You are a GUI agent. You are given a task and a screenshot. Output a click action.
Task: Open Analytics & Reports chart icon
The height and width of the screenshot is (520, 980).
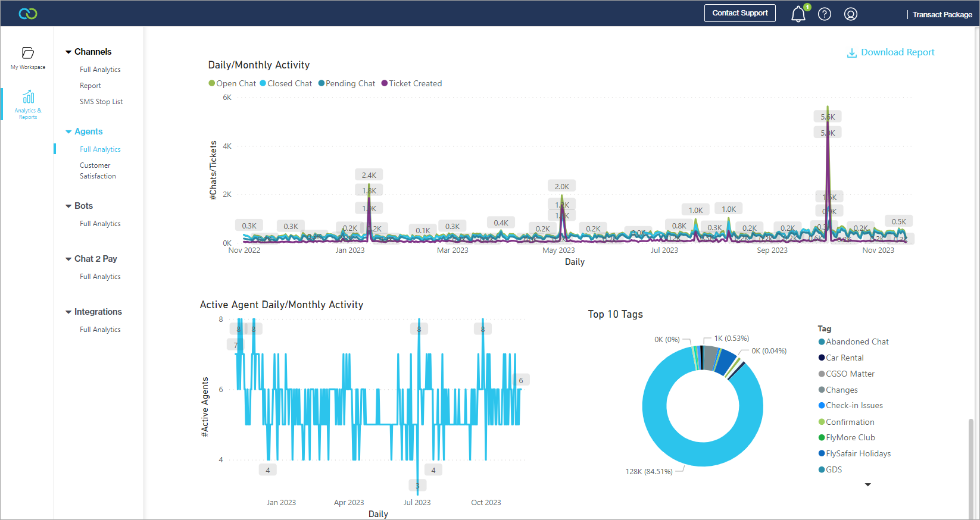point(28,96)
